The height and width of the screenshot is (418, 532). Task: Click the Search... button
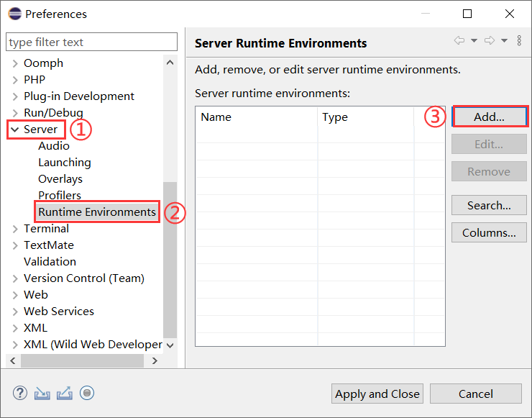(x=489, y=205)
